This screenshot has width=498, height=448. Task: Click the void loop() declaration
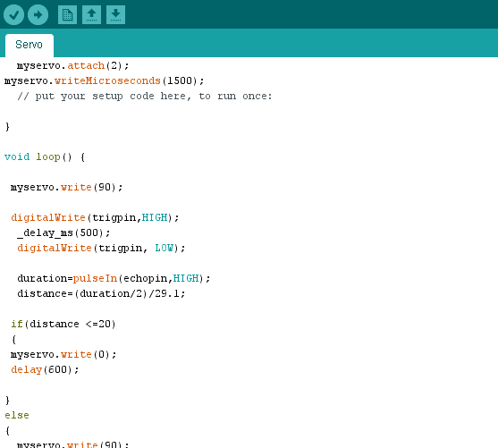click(x=45, y=157)
